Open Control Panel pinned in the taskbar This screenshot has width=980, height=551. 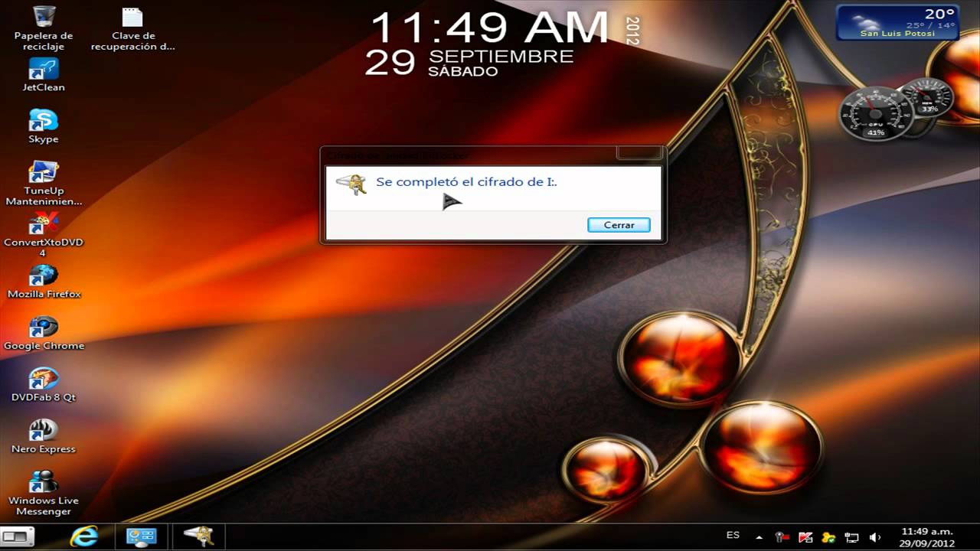coord(142,536)
